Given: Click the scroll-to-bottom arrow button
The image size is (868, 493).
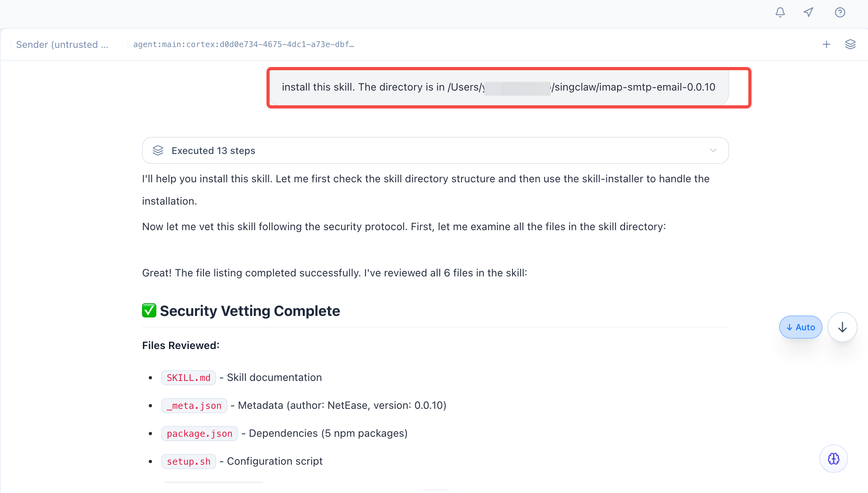Looking at the screenshot, I should tap(842, 327).
